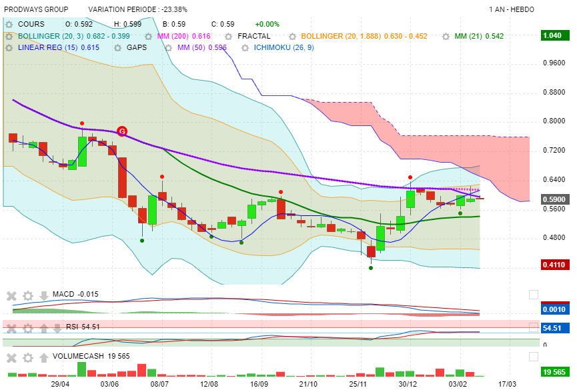Move VOLUMECASH panel up with arrow icon

(x=44, y=357)
